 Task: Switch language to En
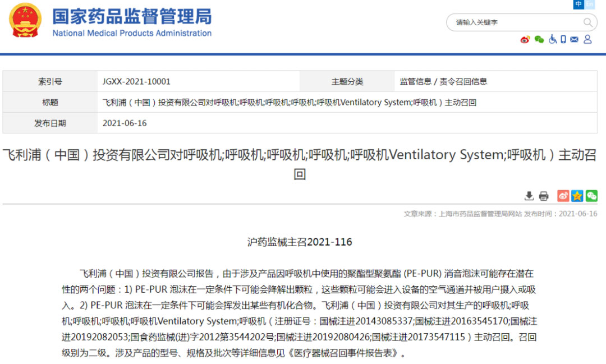pos(589,4)
